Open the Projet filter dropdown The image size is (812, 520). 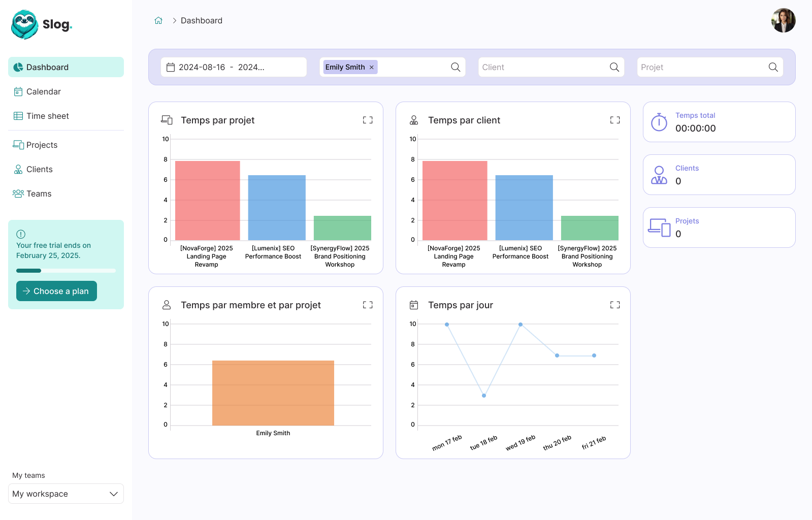point(701,68)
